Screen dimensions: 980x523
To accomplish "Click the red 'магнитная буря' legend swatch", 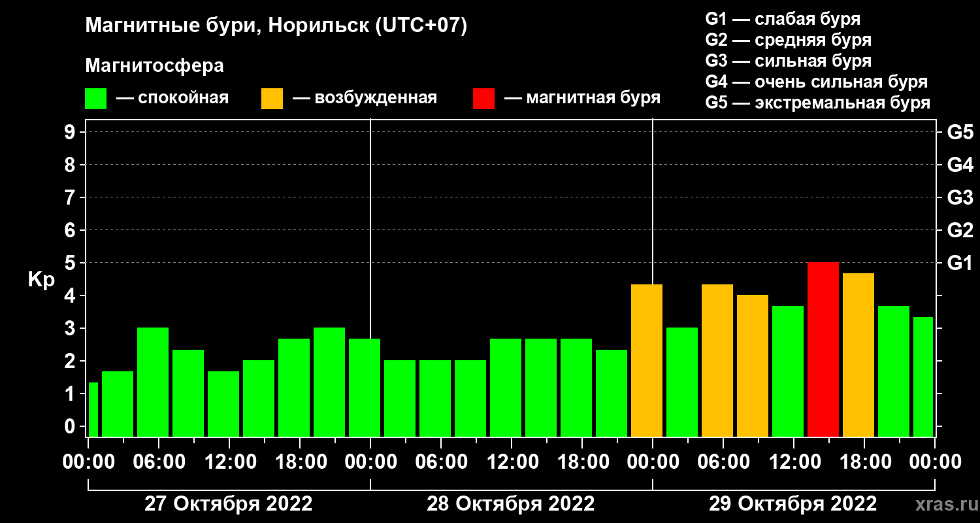I will 483,99.
